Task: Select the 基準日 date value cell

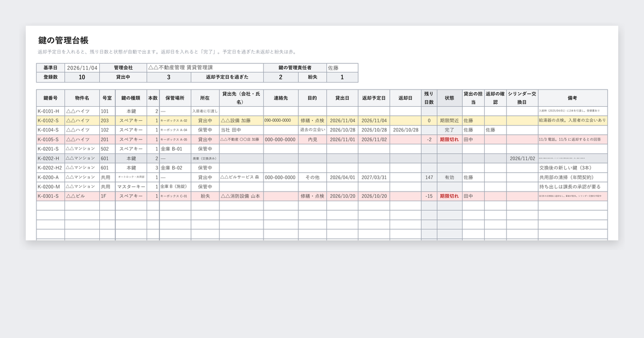Action: click(82, 68)
